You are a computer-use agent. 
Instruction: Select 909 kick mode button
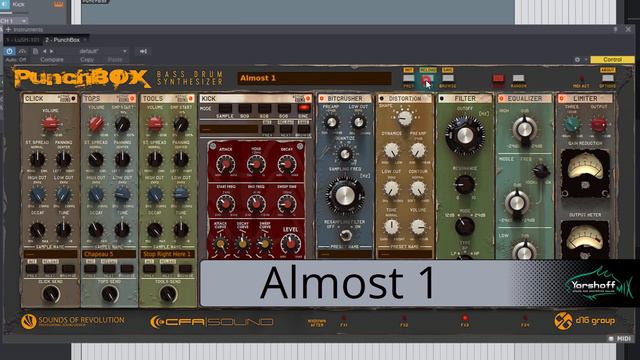244,108
